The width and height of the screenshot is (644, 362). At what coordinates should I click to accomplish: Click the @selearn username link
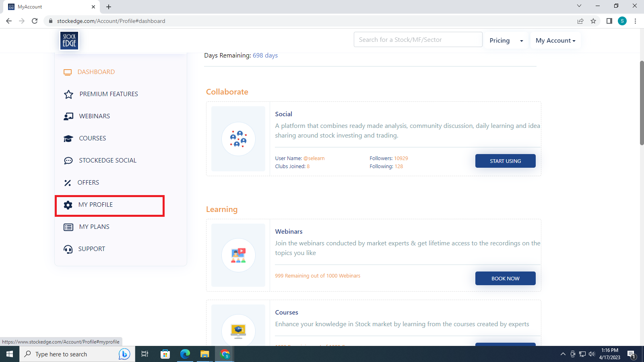click(314, 158)
